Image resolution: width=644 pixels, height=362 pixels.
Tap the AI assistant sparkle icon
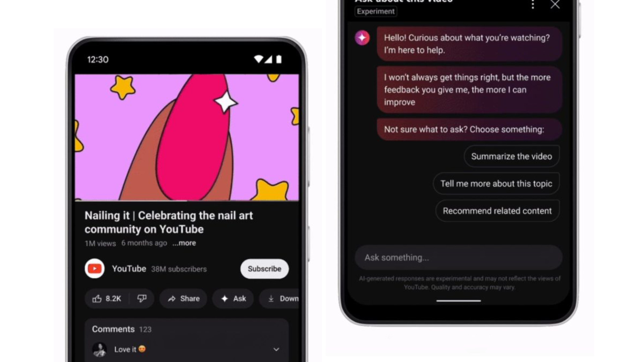coord(362,37)
